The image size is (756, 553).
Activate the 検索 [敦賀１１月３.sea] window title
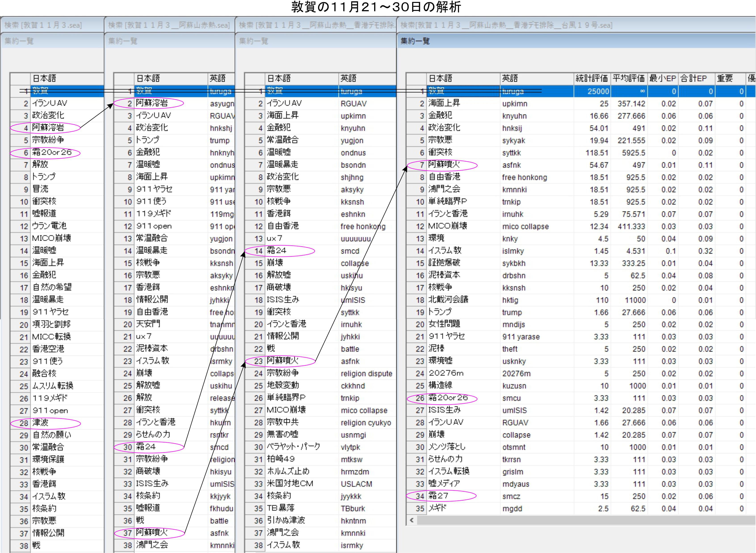pyautogui.click(x=43, y=25)
